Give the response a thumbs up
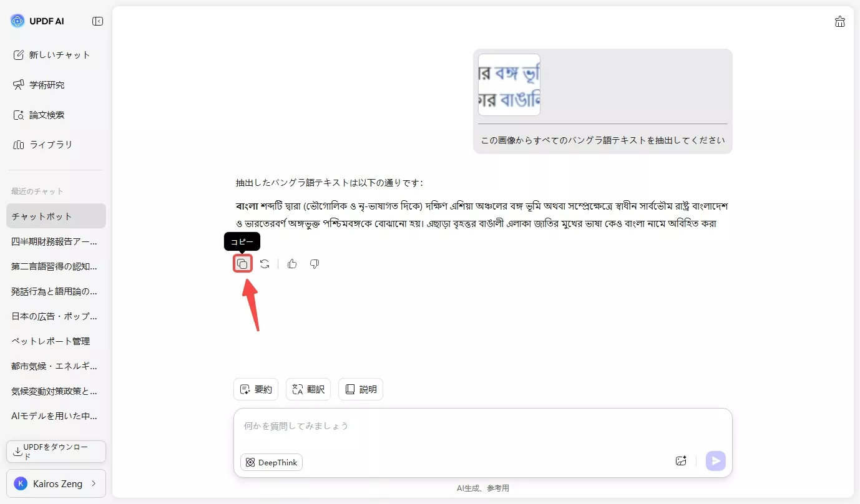860x504 pixels. pos(292,264)
